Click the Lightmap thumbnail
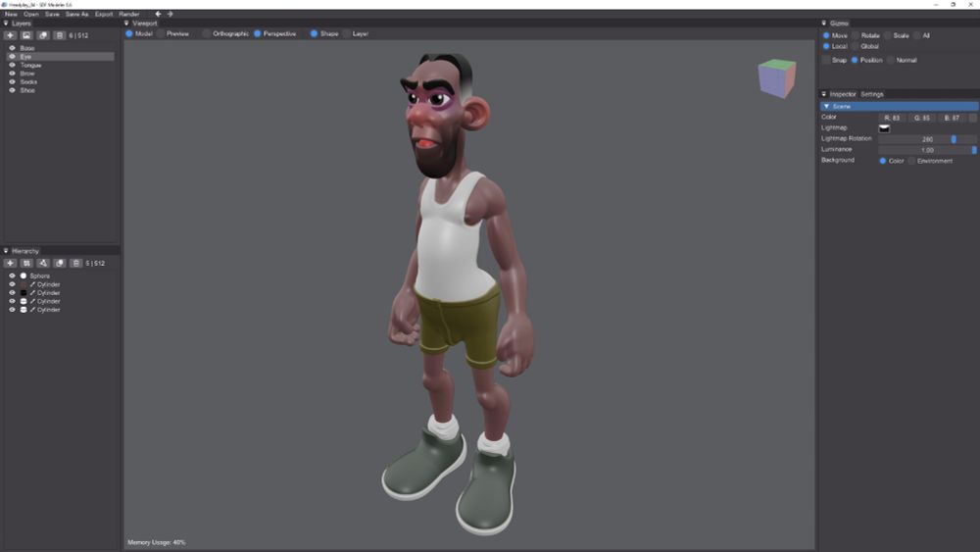The width and height of the screenshot is (980, 552). pyautogui.click(x=884, y=128)
